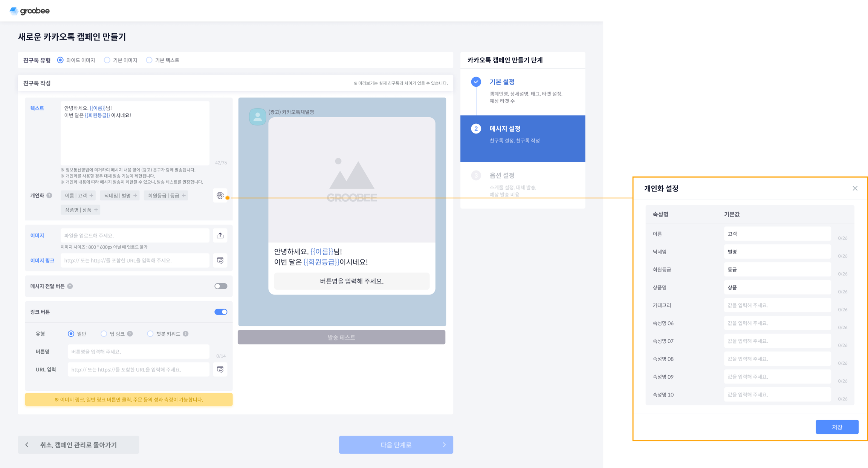Open personalization settings gear icon

click(220, 195)
